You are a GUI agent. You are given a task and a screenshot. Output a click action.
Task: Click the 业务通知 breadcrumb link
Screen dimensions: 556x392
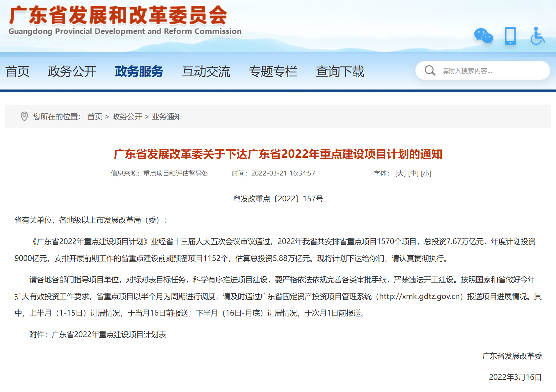coord(167,117)
